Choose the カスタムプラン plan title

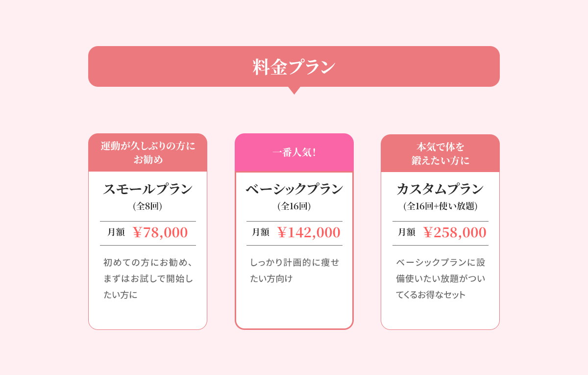tap(440, 189)
